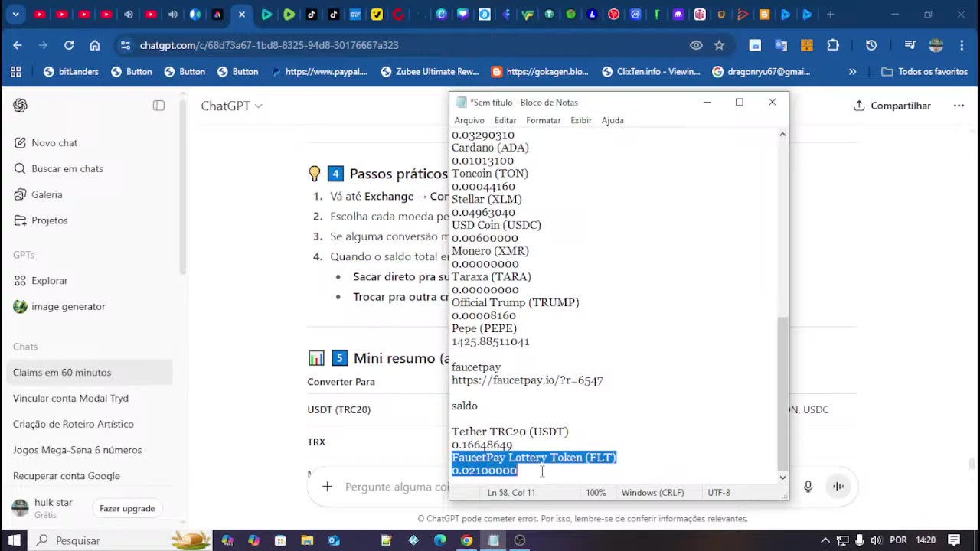Show hidden system tray icons

click(825, 540)
